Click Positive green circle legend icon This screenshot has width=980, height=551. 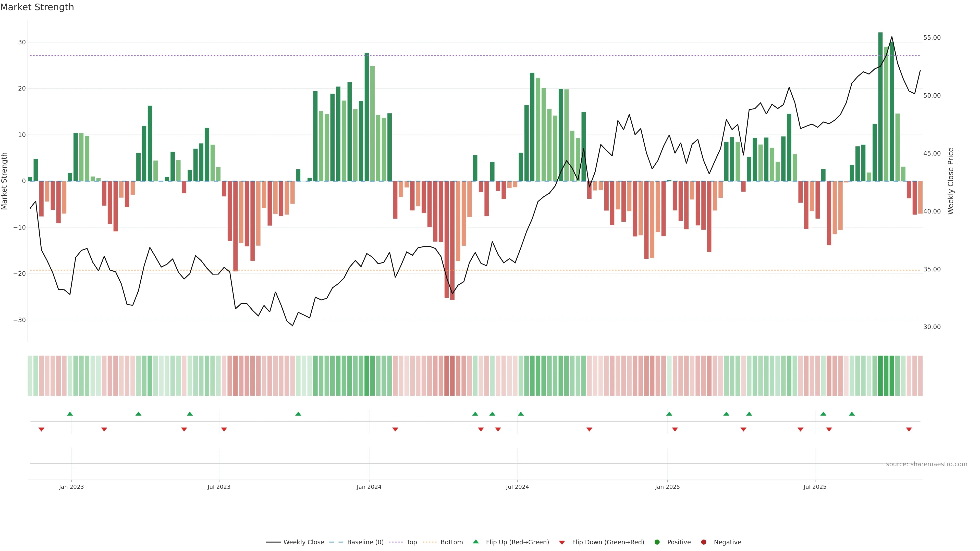[x=657, y=542]
